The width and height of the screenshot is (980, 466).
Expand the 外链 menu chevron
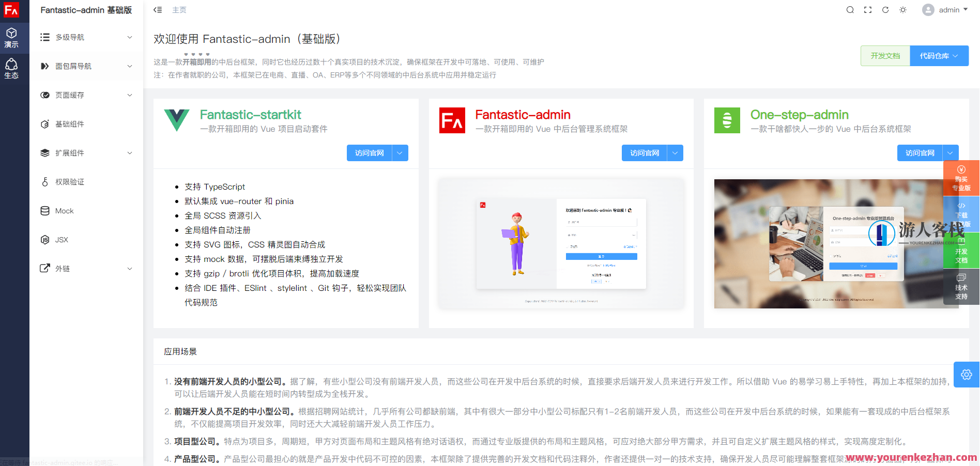(x=130, y=268)
